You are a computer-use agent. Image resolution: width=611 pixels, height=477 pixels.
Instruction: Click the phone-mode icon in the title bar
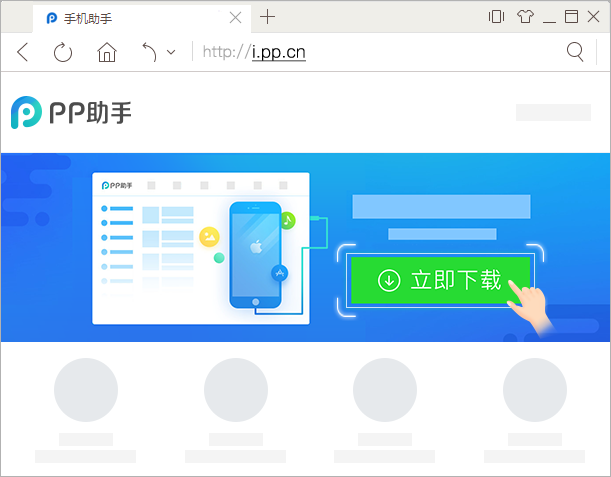click(x=496, y=17)
